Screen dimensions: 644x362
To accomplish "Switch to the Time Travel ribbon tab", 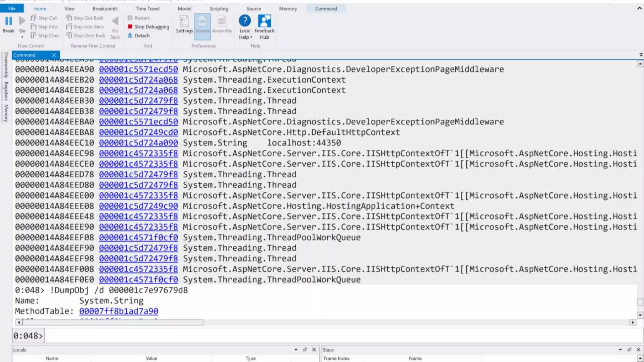I will tap(147, 8).
